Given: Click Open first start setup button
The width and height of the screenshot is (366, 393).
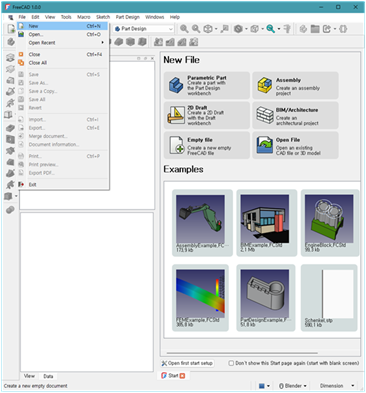Looking at the screenshot, I should 187,363.
